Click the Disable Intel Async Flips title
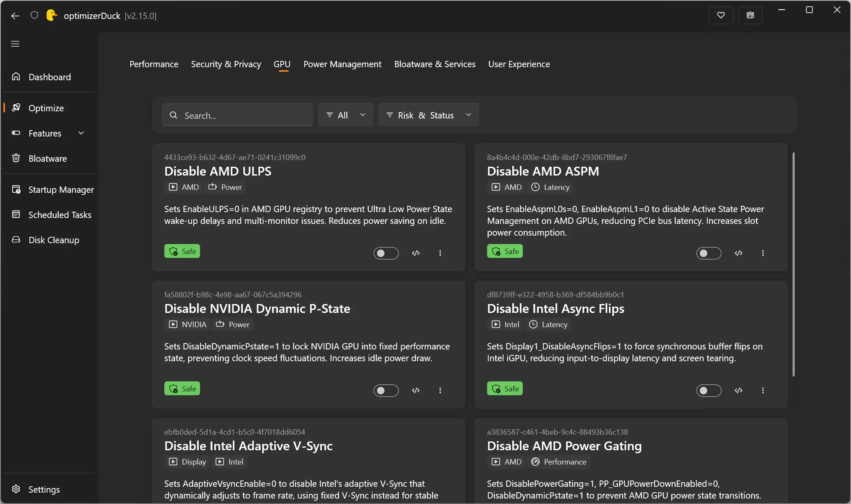The height and width of the screenshot is (504, 851). (556, 309)
